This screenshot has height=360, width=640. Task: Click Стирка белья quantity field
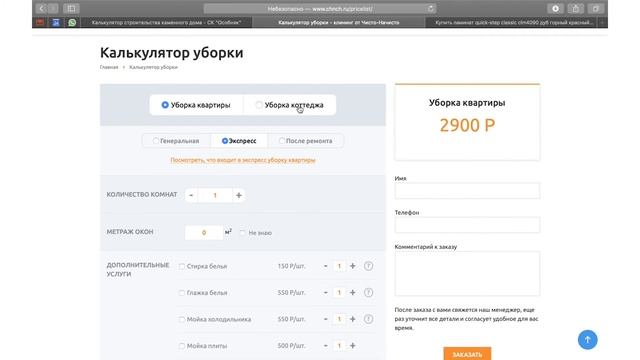(x=339, y=266)
